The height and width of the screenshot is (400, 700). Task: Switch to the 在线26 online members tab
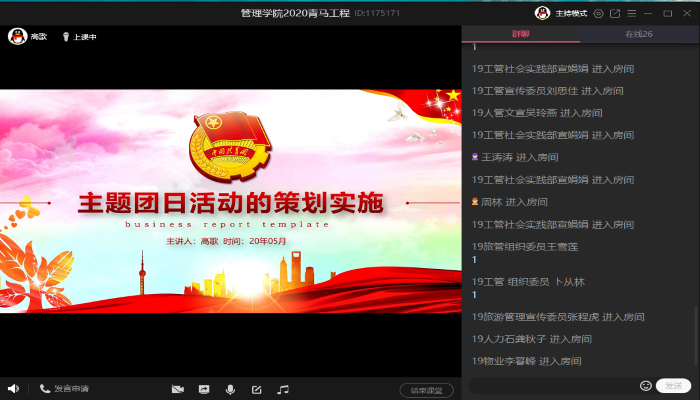[x=639, y=34]
